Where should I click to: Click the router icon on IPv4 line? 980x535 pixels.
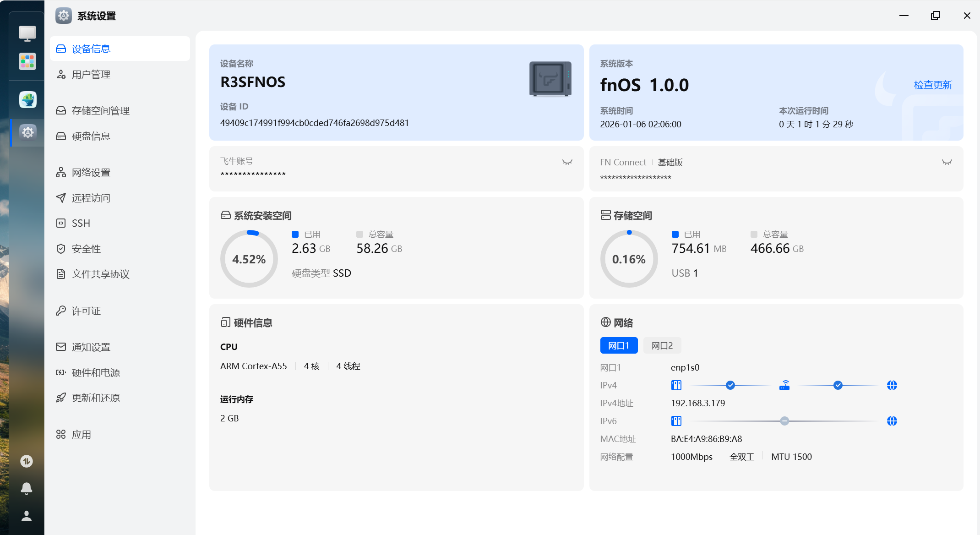(x=784, y=385)
